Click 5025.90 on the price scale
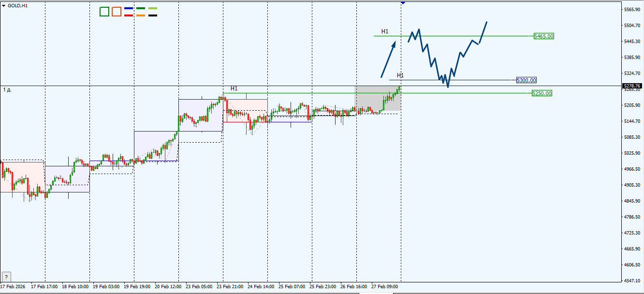The image size is (644, 294). (x=632, y=153)
